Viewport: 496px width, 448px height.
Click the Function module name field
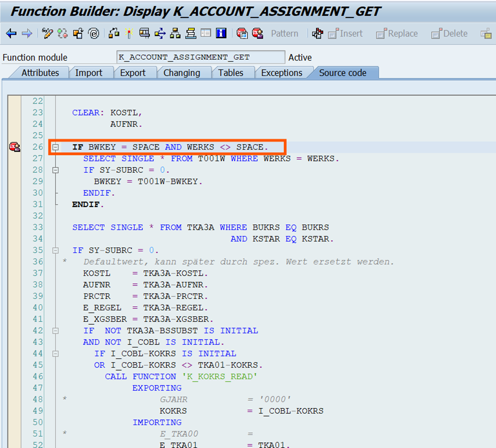(x=200, y=57)
